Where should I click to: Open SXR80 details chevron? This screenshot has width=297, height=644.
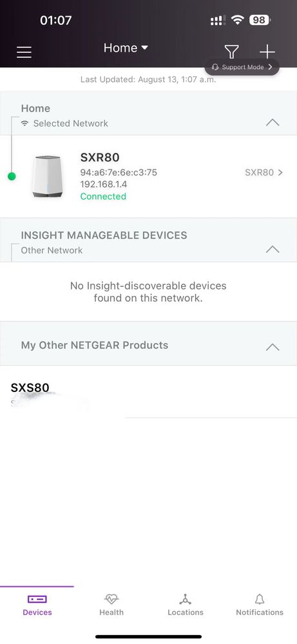coord(280,173)
